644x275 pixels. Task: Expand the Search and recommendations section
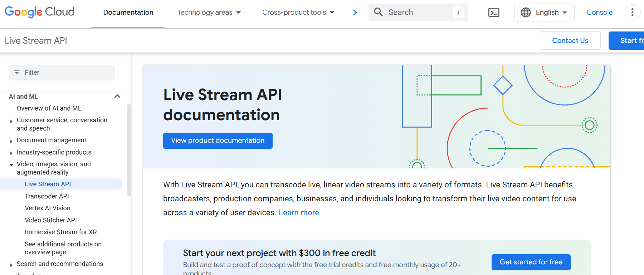click(x=11, y=265)
